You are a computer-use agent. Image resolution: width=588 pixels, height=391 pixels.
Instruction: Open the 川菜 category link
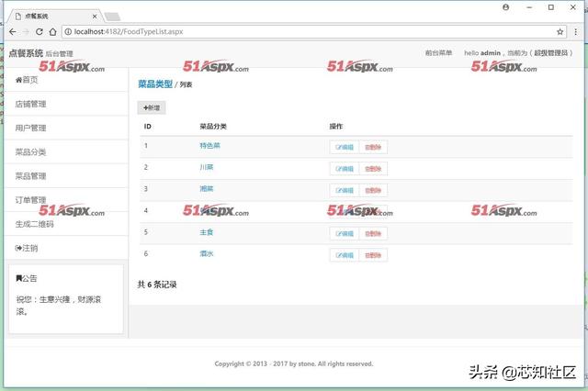pos(206,167)
